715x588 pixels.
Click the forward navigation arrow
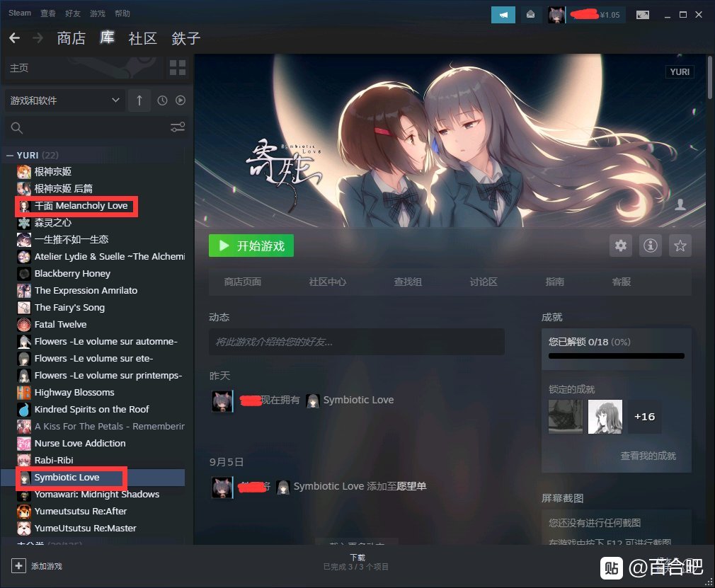coord(38,38)
